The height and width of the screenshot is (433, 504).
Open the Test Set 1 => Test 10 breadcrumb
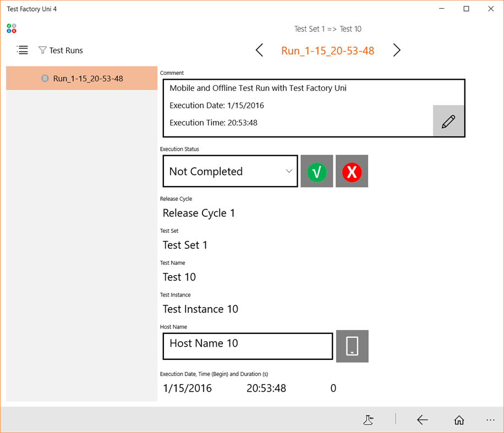pos(328,29)
